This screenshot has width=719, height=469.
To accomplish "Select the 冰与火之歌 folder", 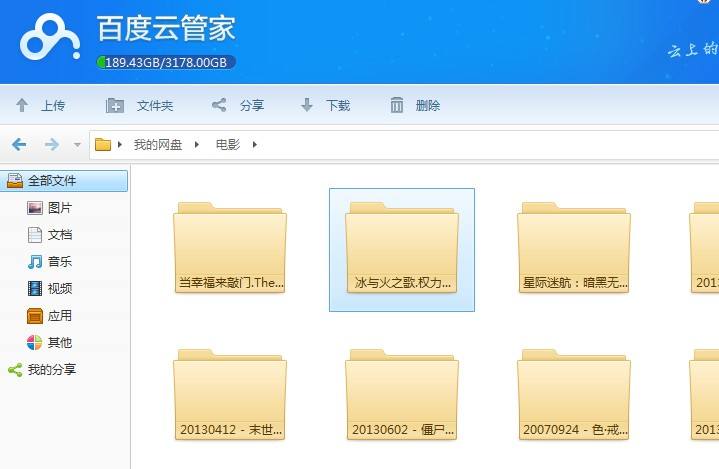I will coord(401,248).
